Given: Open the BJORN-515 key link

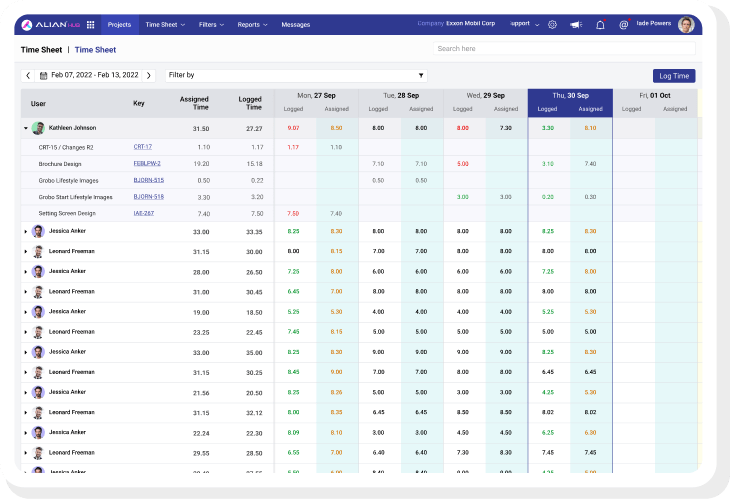Looking at the screenshot, I should click(x=149, y=180).
